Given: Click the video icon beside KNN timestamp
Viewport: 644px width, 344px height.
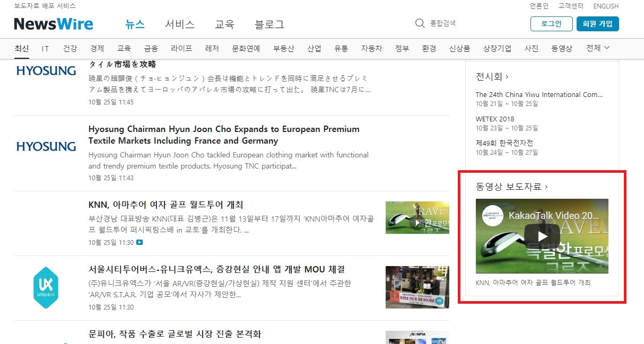Looking at the screenshot, I should pos(140,243).
